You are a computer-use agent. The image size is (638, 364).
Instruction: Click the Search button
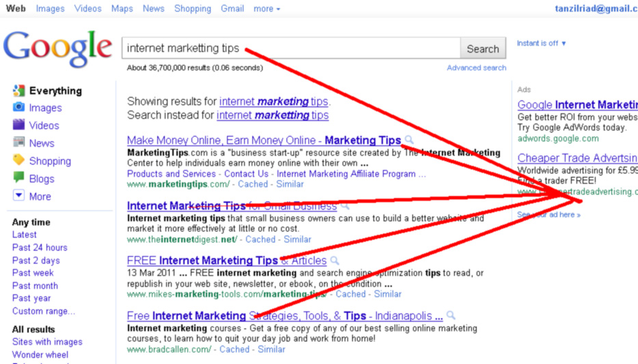(x=483, y=48)
